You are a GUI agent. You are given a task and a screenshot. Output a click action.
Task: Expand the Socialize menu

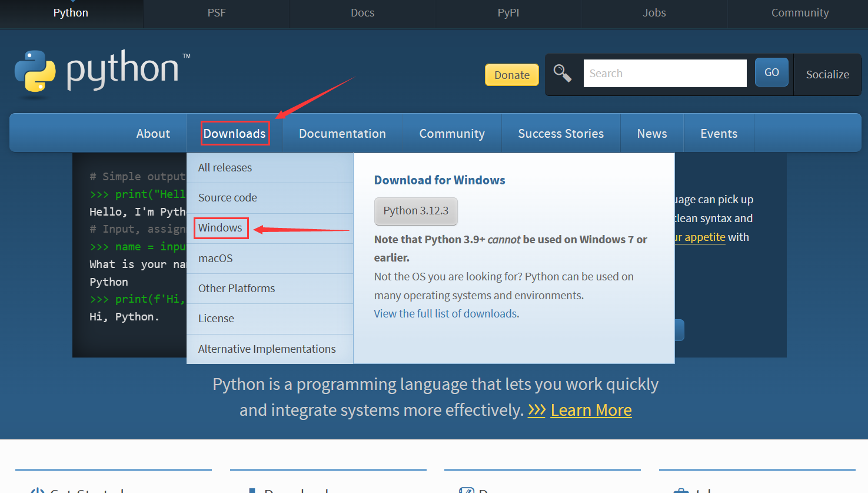[x=827, y=75]
